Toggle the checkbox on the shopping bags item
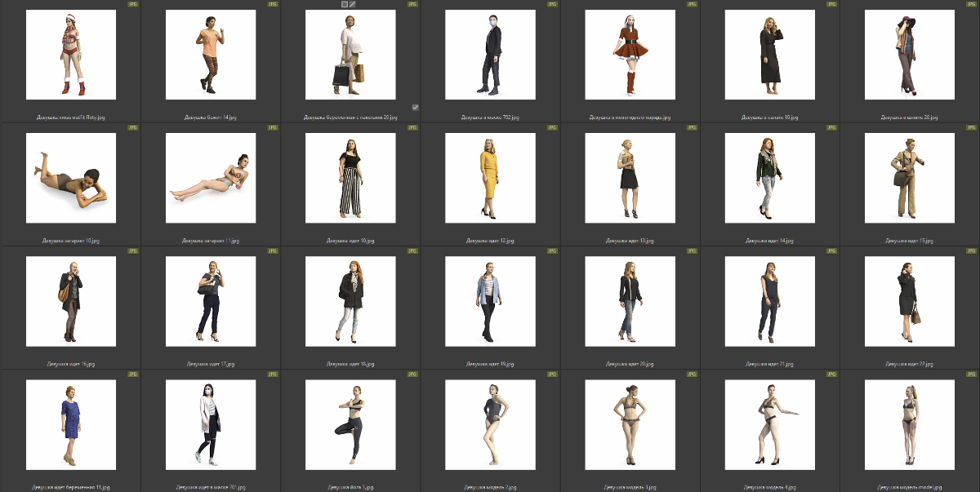The width and height of the screenshot is (980, 492). pos(415,107)
